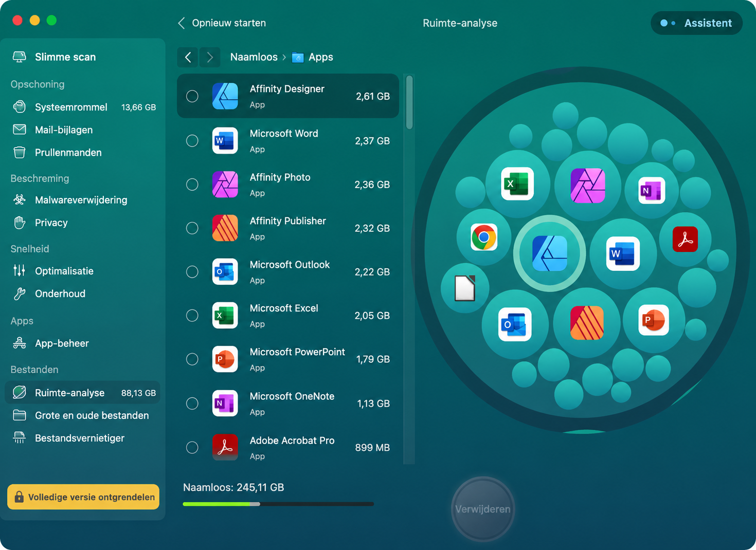Open Malwareverwijdering section

83,199
